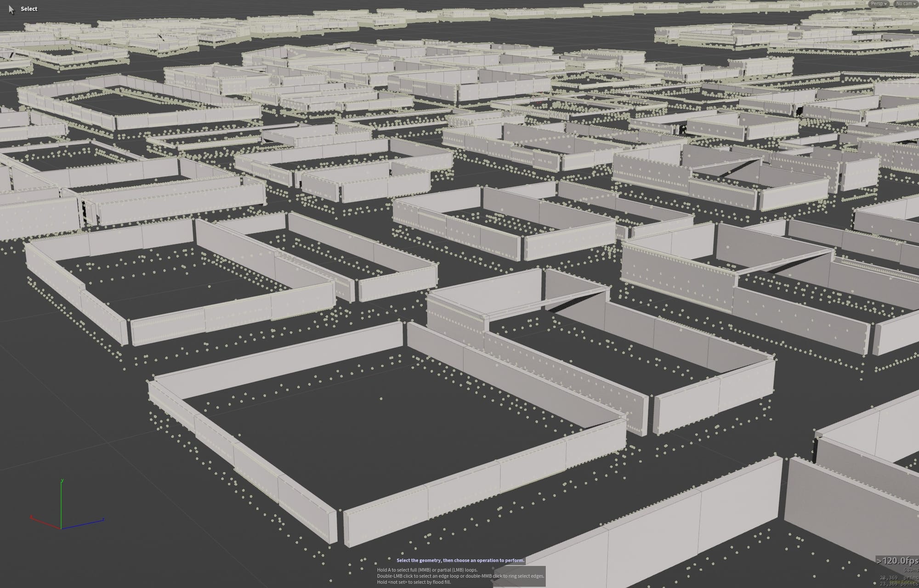Click the Select tool name label
This screenshot has width=919, height=588.
tap(29, 9)
